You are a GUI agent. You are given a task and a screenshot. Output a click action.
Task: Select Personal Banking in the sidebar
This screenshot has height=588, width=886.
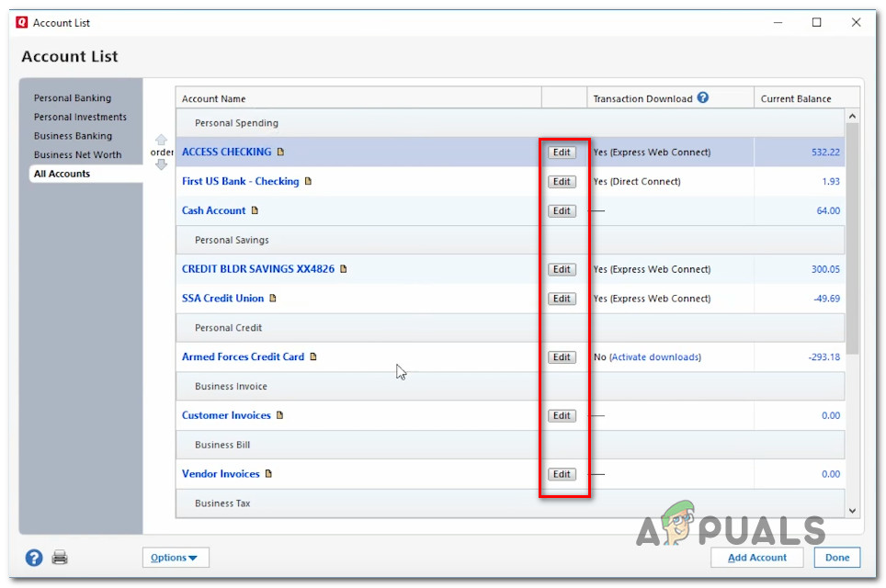pos(73,97)
